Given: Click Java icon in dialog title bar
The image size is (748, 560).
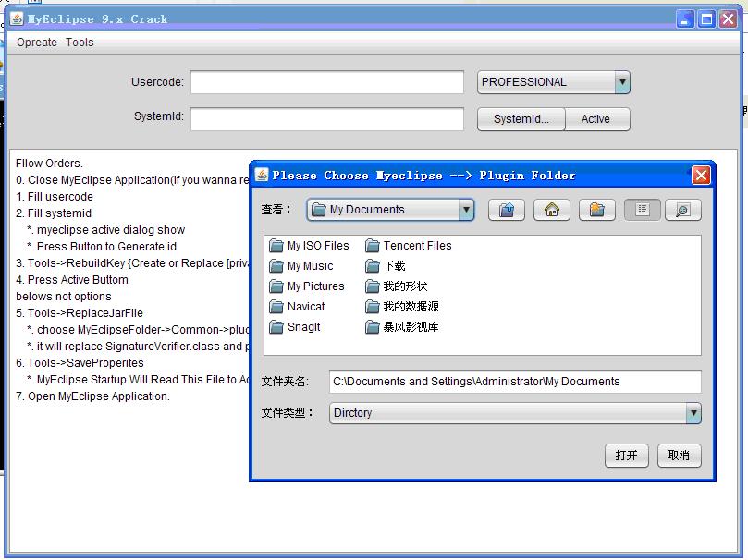Looking at the screenshot, I should click(262, 175).
